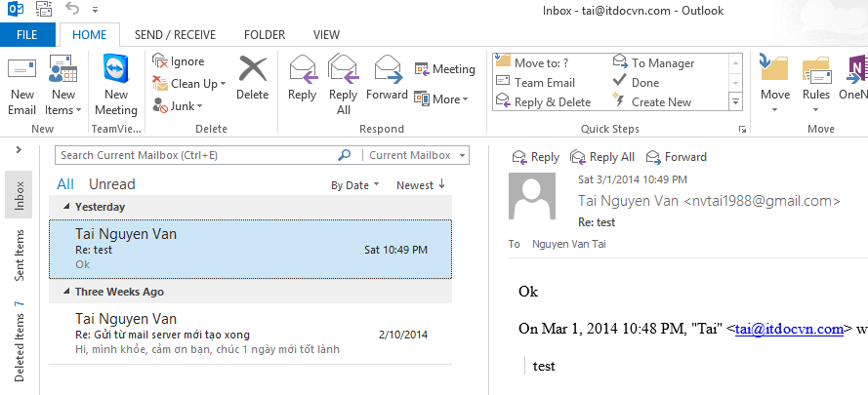The width and height of the screenshot is (868, 395).
Task: Toggle the Unread messages filter
Action: tap(111, 184)
